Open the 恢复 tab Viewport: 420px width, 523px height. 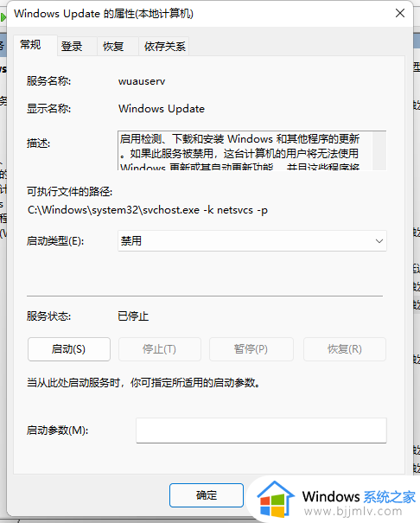[113, 46]
